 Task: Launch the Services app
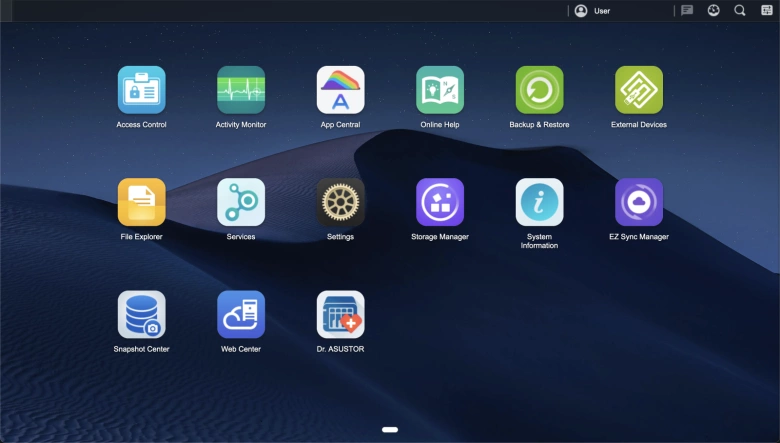[241, 202]
